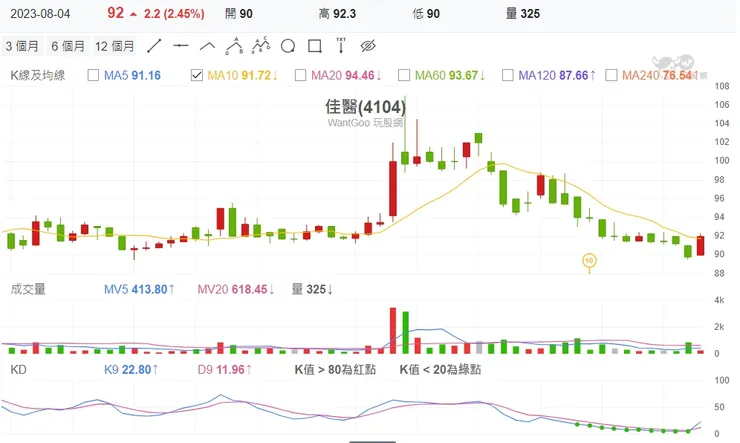Click the KD section label

[x=18, y=370]
